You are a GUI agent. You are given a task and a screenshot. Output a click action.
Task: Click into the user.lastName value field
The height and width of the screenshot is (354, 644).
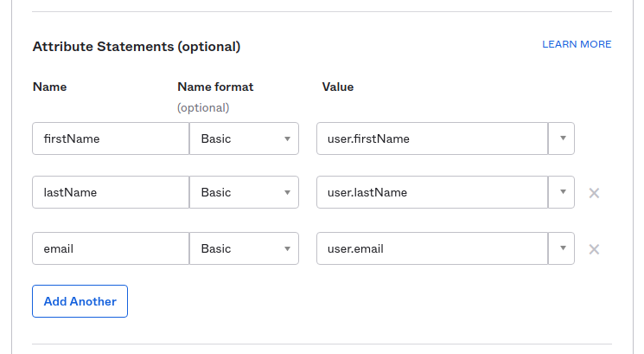tap(432, 192)
